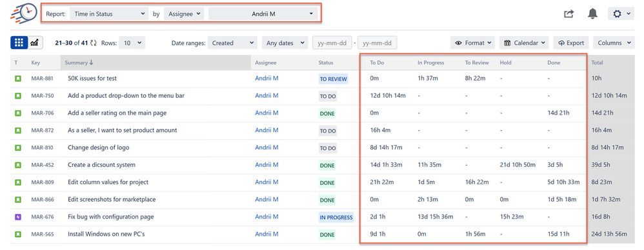Open the Format menu

point(474,43)
